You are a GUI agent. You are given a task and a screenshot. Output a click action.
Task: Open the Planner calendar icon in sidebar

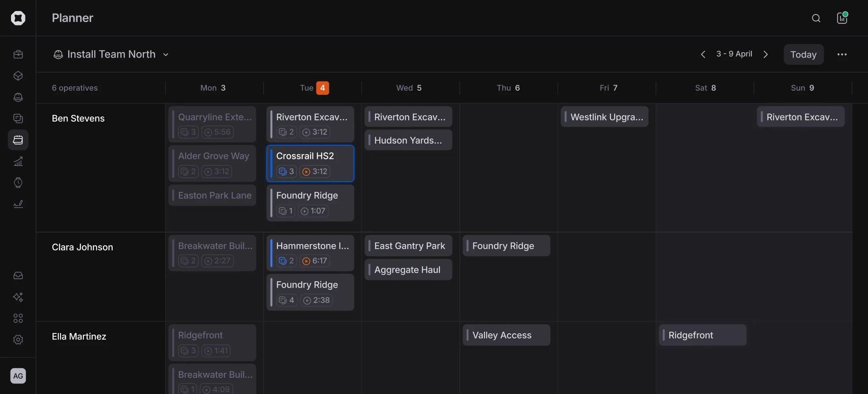tap(18, 140)
